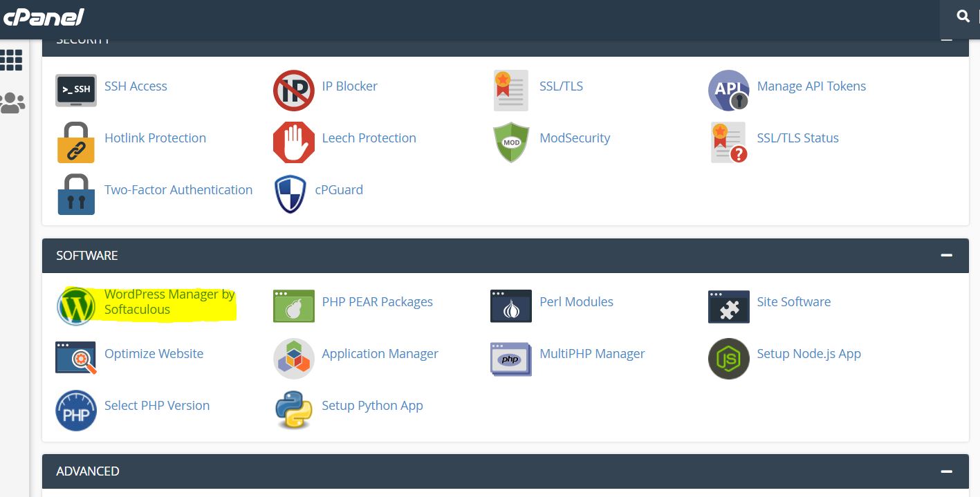Open the Two-Factor Authentication link
This screenshot has width=980, height=497.
[x=178, y=189]
